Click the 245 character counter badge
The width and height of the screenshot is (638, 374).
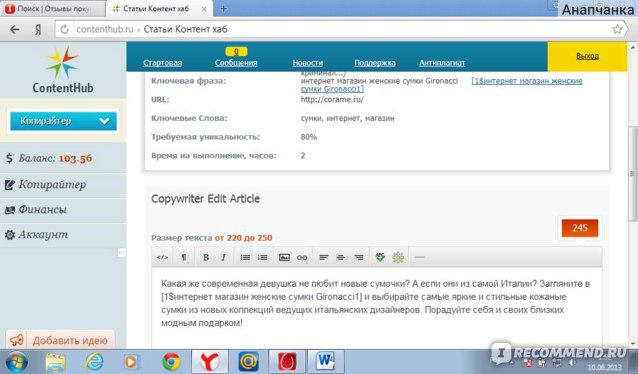(580, 228)
